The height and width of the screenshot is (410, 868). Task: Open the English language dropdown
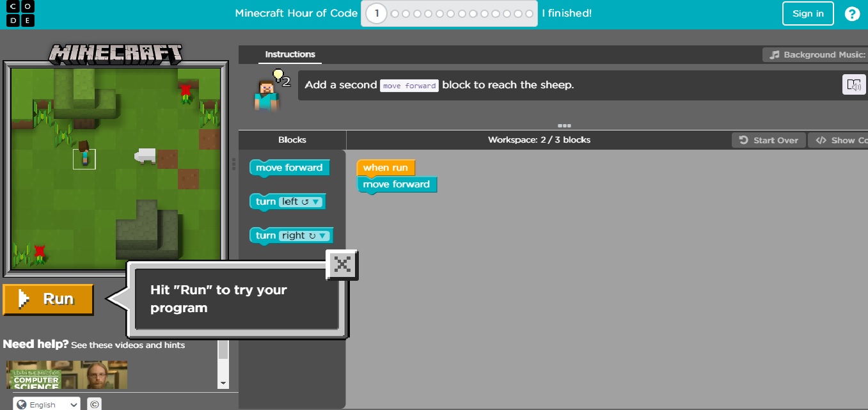point(47,404)
